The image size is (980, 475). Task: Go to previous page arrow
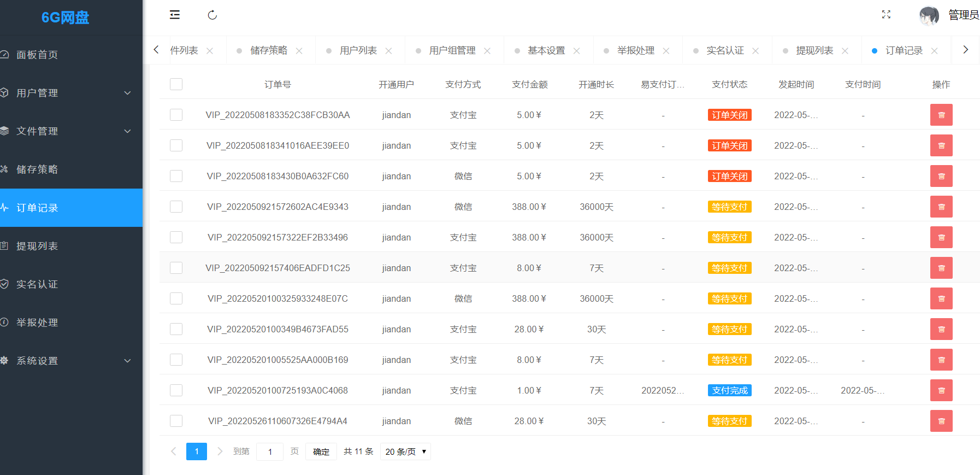174,451
